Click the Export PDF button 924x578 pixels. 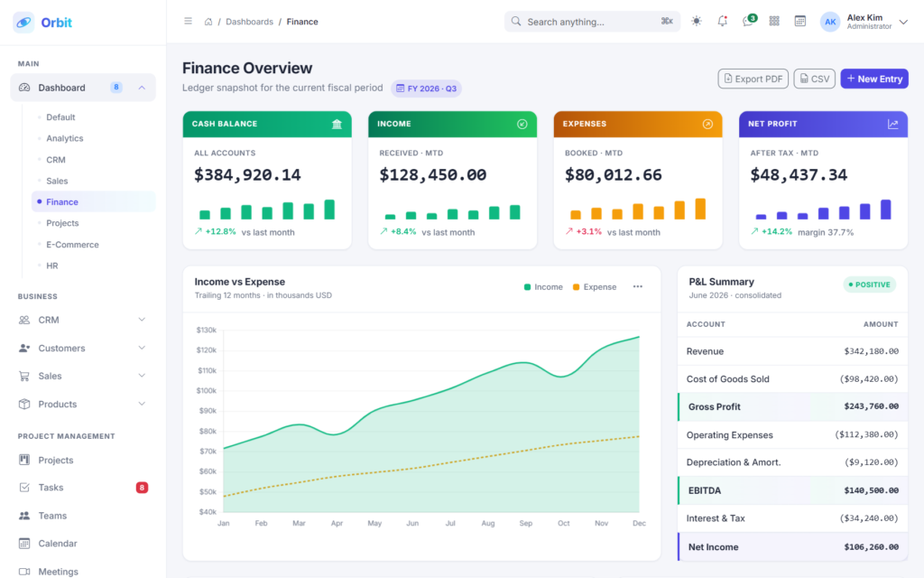[753, 79]
